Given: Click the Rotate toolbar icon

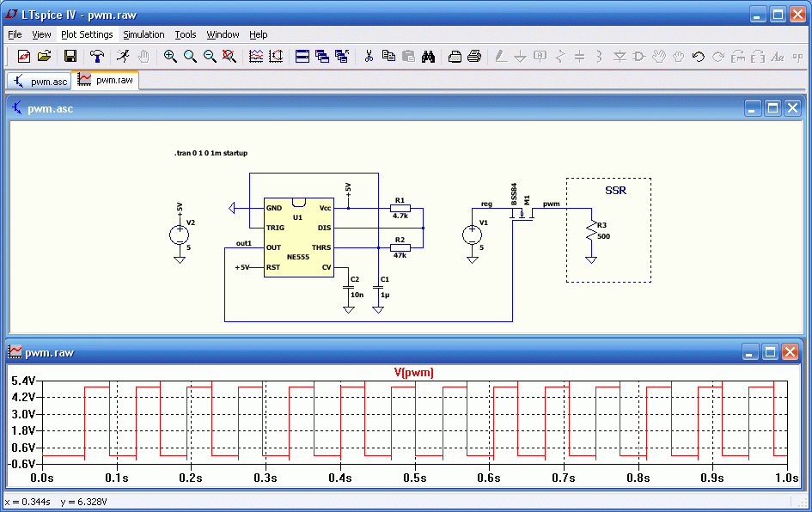Looking at the screenshot, I should click(x=738, y=56).
